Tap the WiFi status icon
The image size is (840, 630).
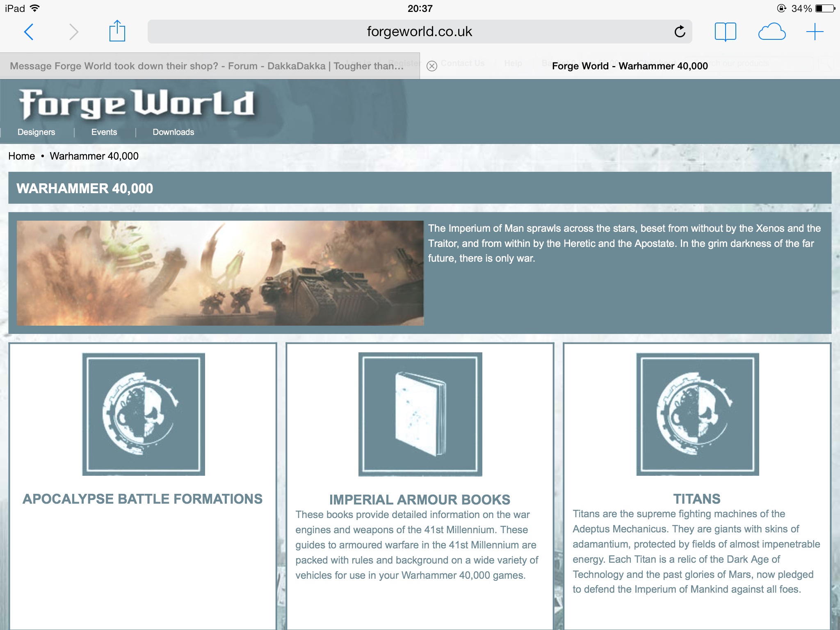[x=35, y=8]
